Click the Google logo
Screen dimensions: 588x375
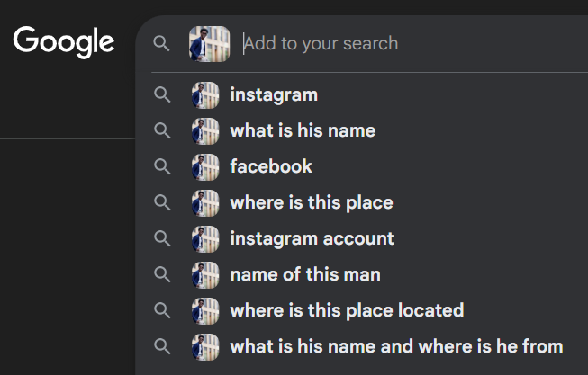(x=63, y=40)
